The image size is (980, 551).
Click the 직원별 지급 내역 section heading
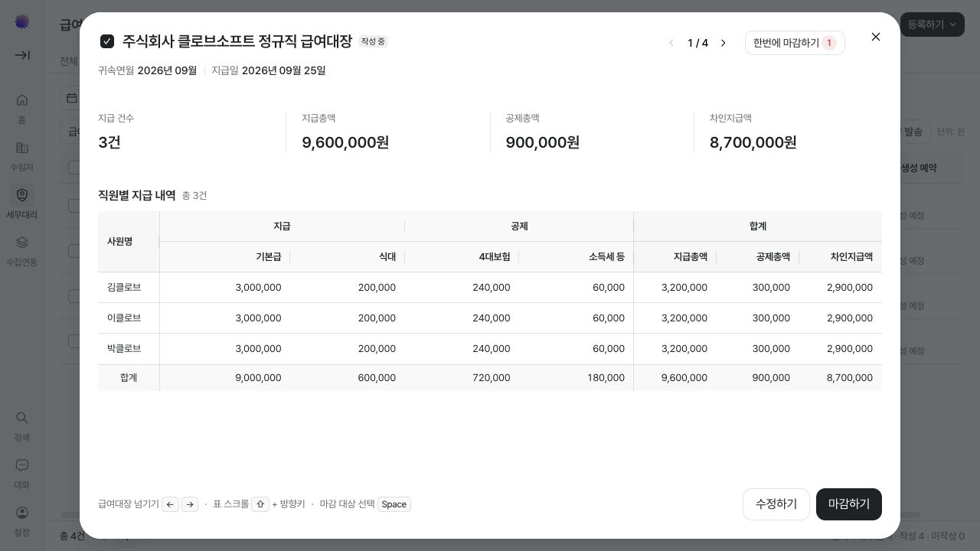pyautogui.click(x=137, y=195)
